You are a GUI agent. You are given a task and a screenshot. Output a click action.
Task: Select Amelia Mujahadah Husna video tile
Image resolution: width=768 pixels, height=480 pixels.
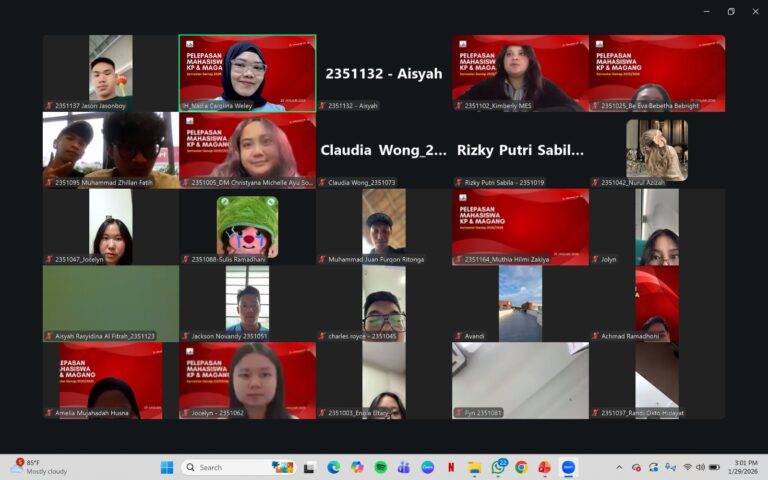[x=111, y=381]
